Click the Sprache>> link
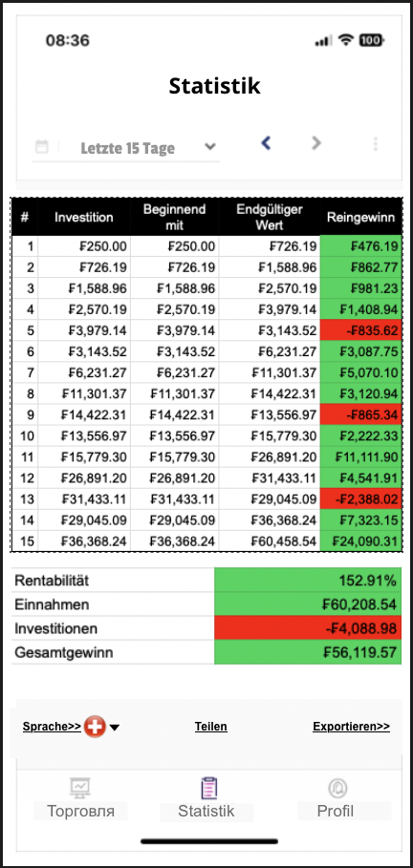 pos(53,727)
